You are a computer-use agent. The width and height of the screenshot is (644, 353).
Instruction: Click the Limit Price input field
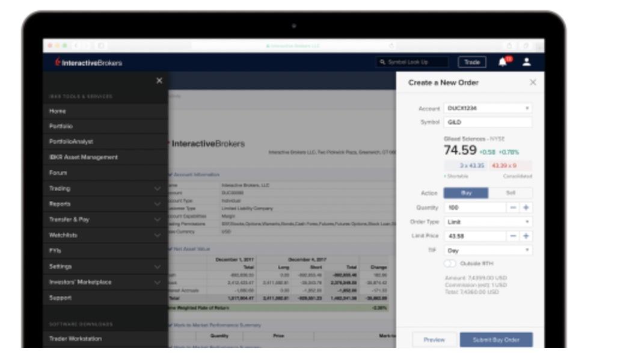click(x=475, y=236)
